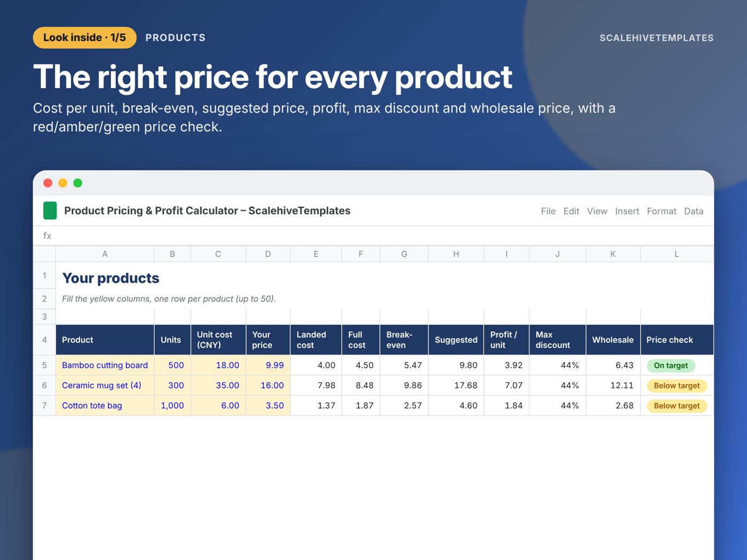The height and width of the screenshot is (560, 747).
Task: Click the "Price check" header cell
Action: [x=677, y=340]
